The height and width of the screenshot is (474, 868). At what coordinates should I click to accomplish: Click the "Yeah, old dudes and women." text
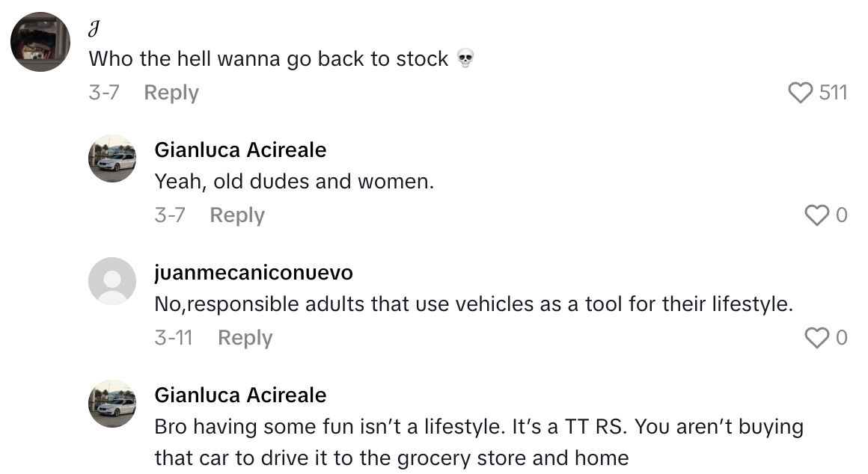click(294, 182)
